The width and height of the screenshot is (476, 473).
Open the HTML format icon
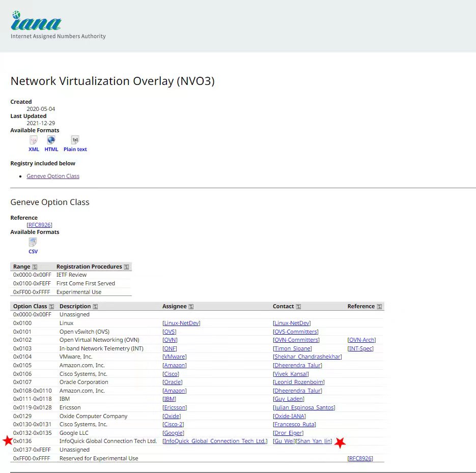point(51,140)
